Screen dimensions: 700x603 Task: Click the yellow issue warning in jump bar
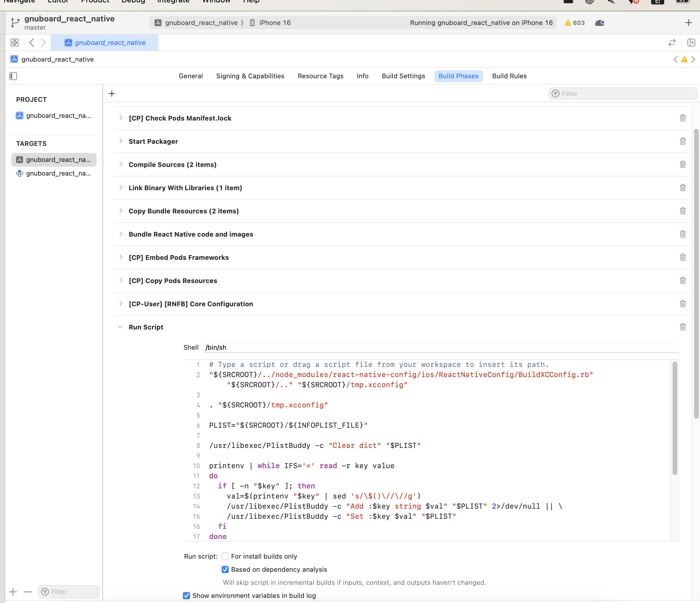[685, 60]
